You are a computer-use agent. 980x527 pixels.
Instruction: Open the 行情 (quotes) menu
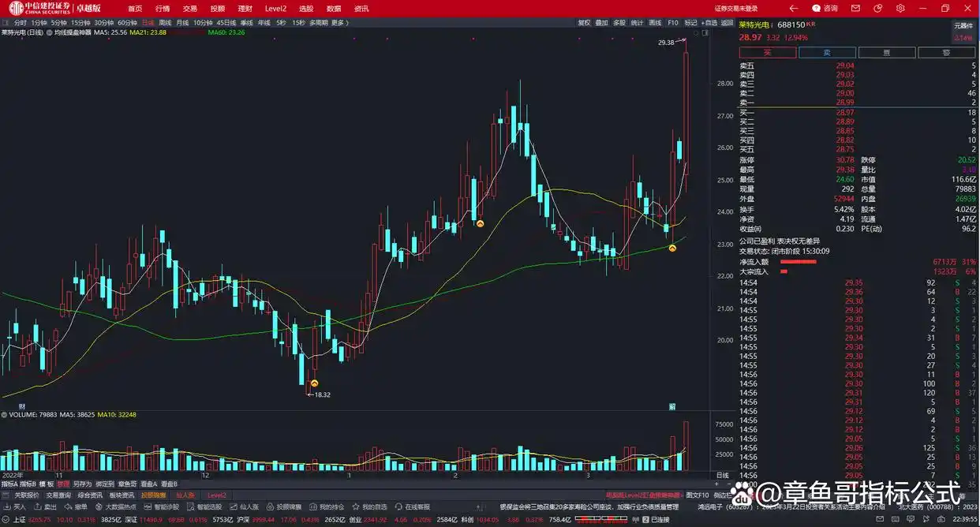point(163,8)
